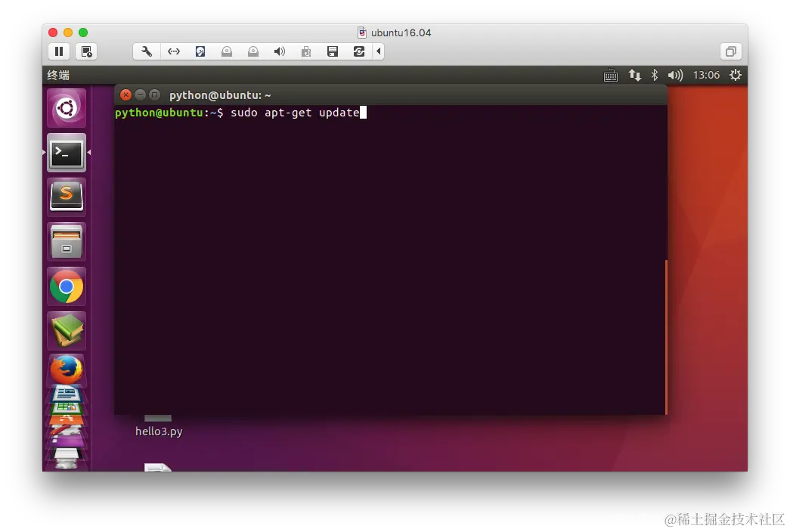Open the books app icon in the launcher
This screenshot has width=790, height=532.
67,331
